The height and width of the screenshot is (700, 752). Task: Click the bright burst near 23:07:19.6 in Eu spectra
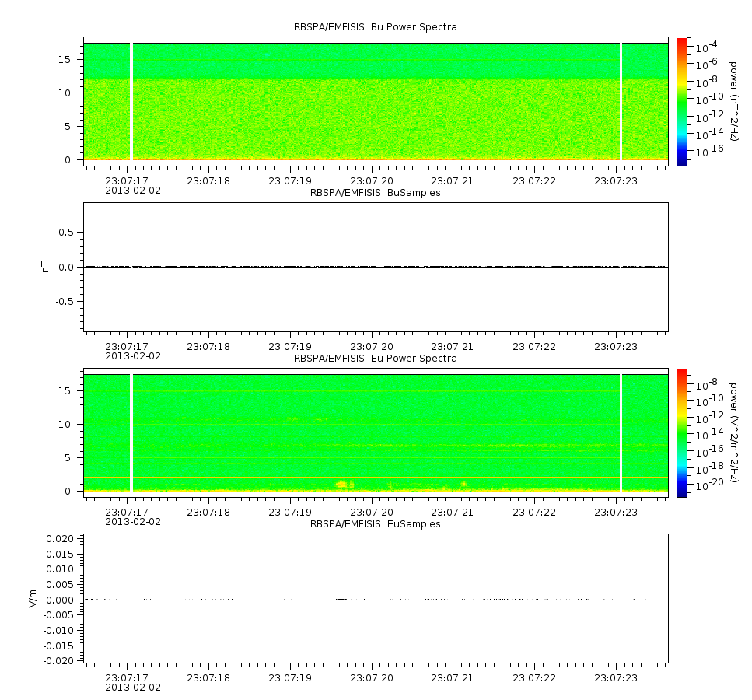[x=341, y=484]
